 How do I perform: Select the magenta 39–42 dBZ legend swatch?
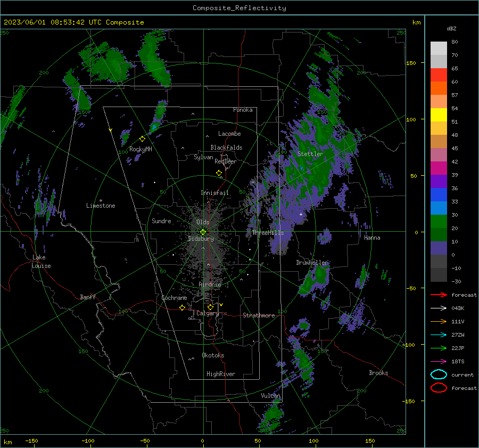pos(439,168)
